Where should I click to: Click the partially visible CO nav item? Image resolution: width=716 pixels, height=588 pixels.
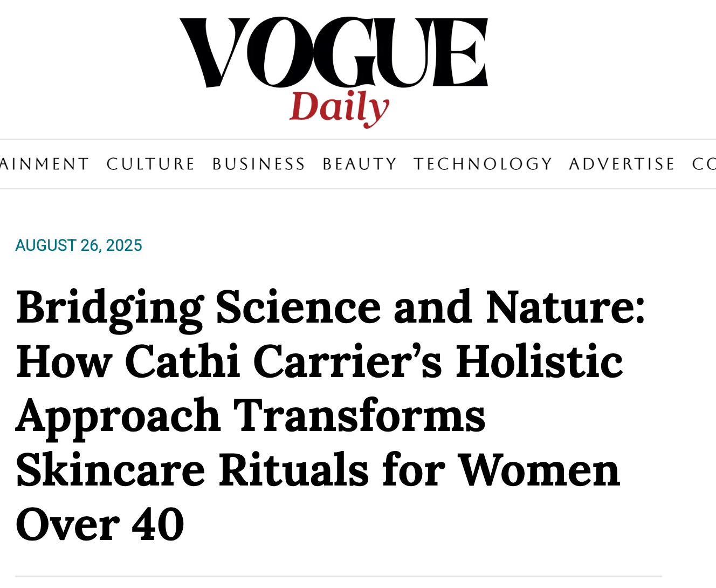coord(704,164)
